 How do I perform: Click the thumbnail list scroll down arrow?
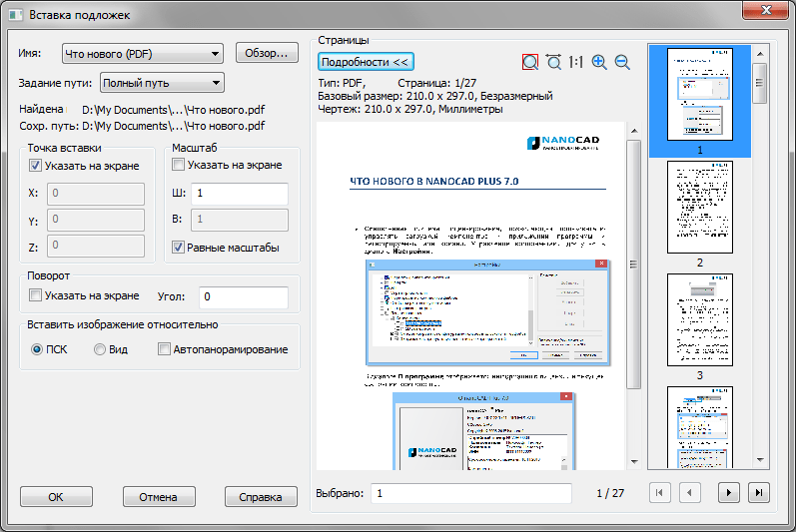[x=760, y=460]
